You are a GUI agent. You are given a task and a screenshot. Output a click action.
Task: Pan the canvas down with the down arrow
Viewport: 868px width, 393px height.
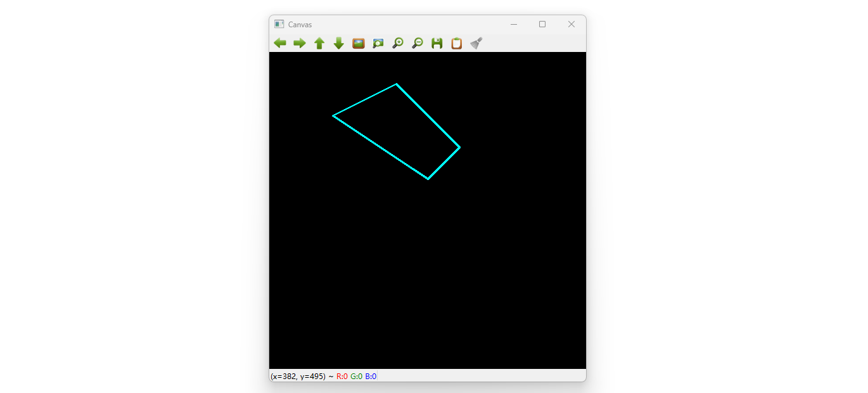[339, 42]
